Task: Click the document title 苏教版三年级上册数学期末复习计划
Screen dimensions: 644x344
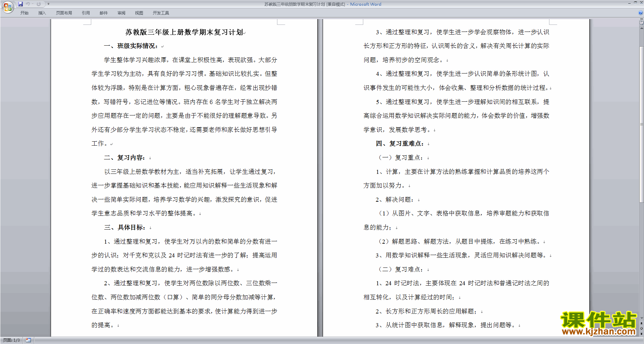Action: point(184,32)
